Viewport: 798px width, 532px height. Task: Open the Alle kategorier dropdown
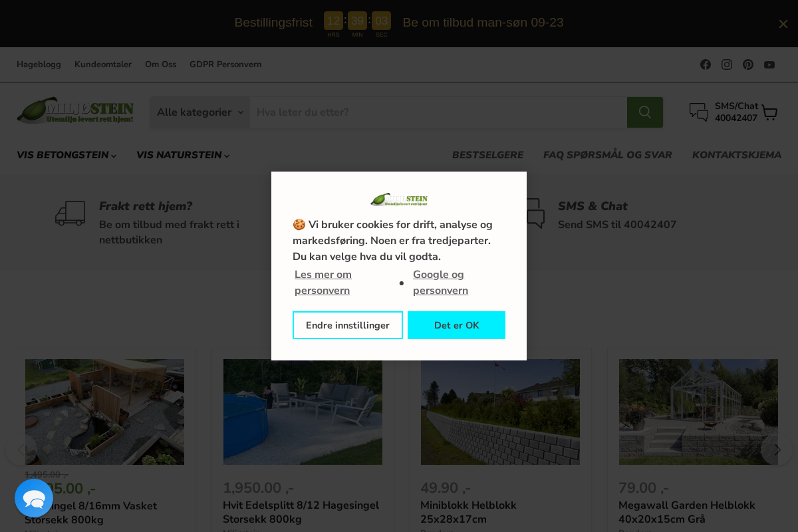pos(199,112)
